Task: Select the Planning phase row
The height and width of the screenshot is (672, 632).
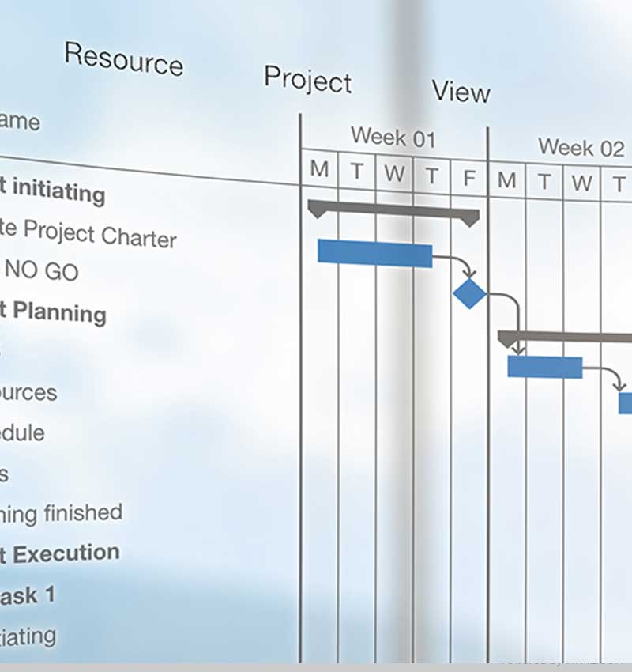Action: click(53, 312)
